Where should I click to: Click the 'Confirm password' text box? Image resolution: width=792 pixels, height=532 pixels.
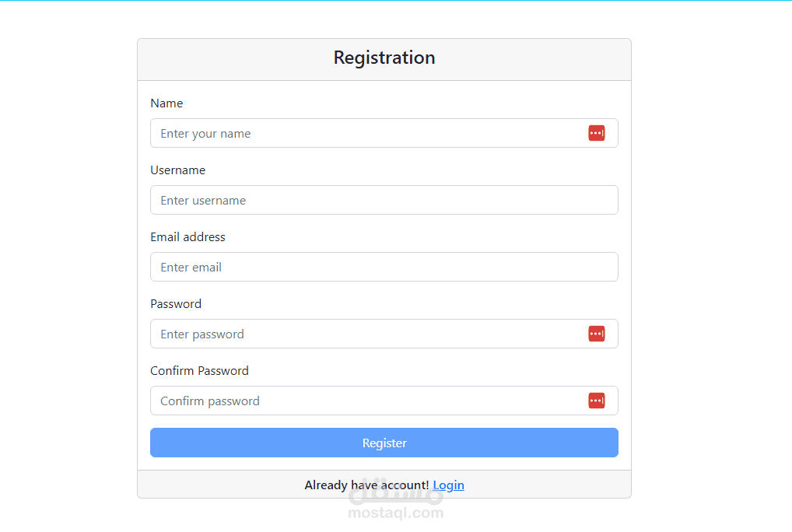click(366, 401)
